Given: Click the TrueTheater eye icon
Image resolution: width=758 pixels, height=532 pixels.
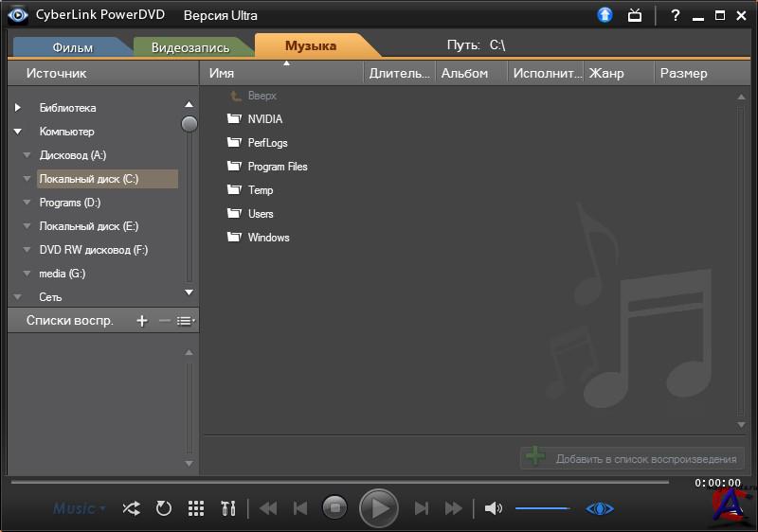Looking at the screenshot, I should pyautogui.click(x=599, y=508).
